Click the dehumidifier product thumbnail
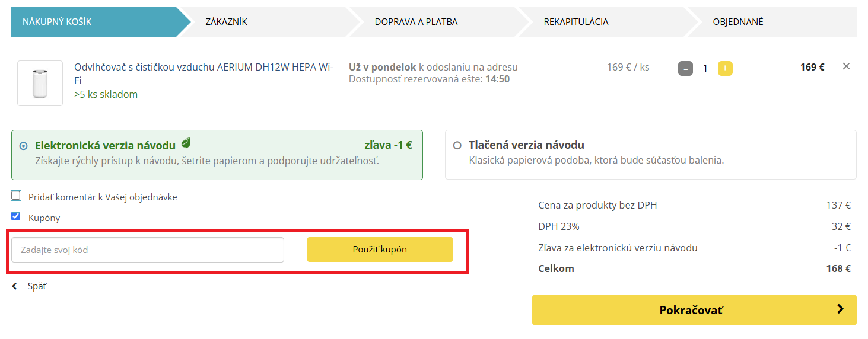Viewport: 868px width, 339px height. (x=40, y=83)
